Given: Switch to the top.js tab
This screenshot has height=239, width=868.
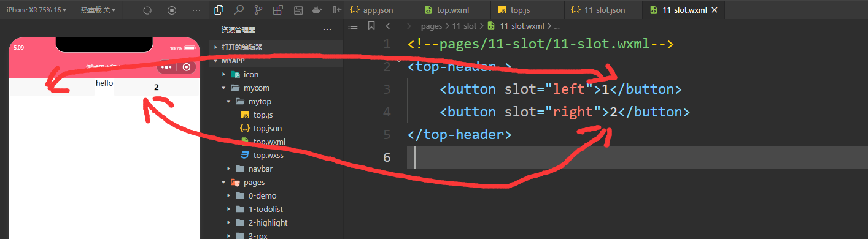Looking at the screenshot, I should click(528, 10).
